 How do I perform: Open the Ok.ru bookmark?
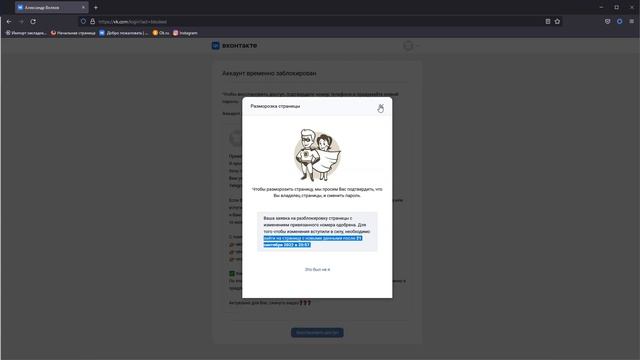pyautogui.click(x=161, y=33)
